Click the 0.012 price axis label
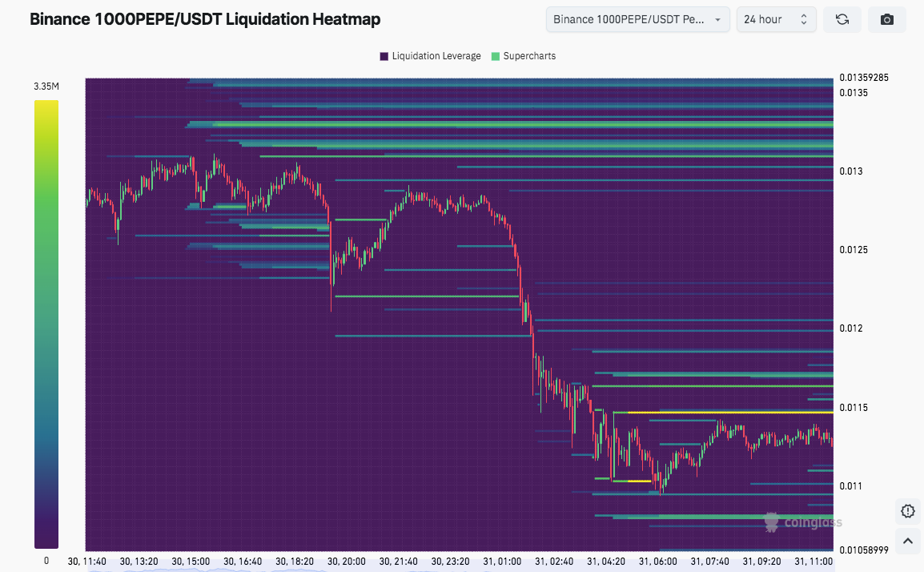924x572 pixels. pyautogui.click(x=851, y=328)
